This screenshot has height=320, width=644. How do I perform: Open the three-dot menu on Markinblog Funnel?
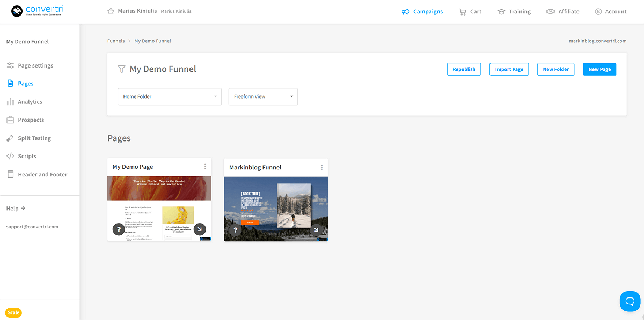[321, 167]
